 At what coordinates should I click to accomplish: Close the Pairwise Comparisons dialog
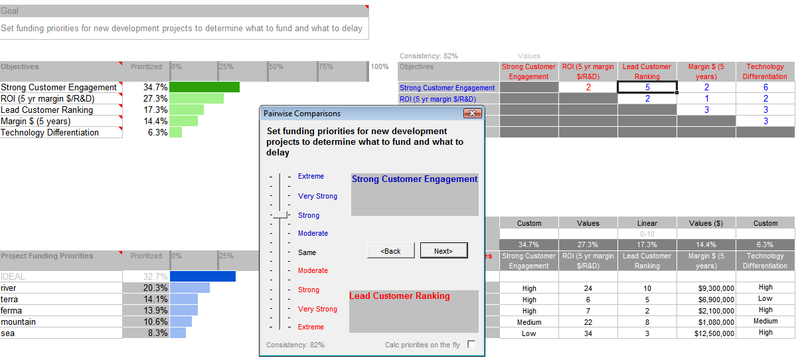[472, 114]
